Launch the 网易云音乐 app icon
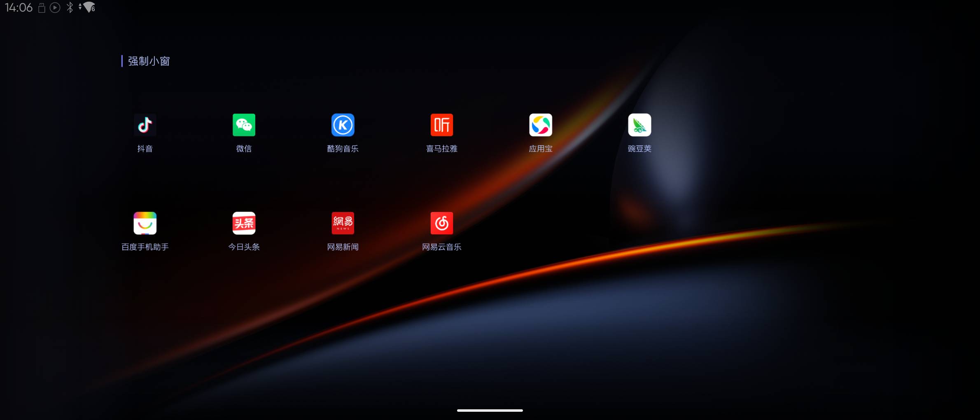This screenshot has height=420, width=980. click(x=441, y=223)
